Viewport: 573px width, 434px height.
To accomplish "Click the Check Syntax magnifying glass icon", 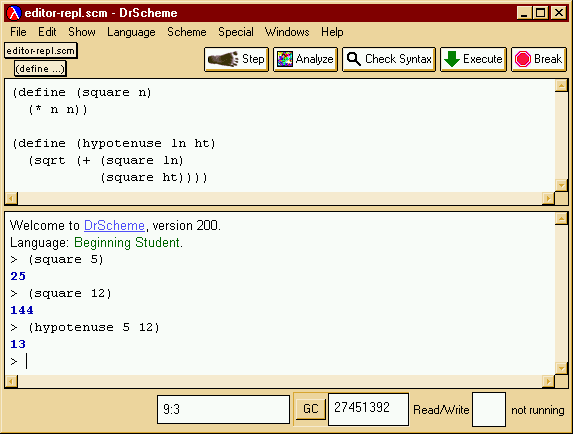I will (x=354, y=59).
